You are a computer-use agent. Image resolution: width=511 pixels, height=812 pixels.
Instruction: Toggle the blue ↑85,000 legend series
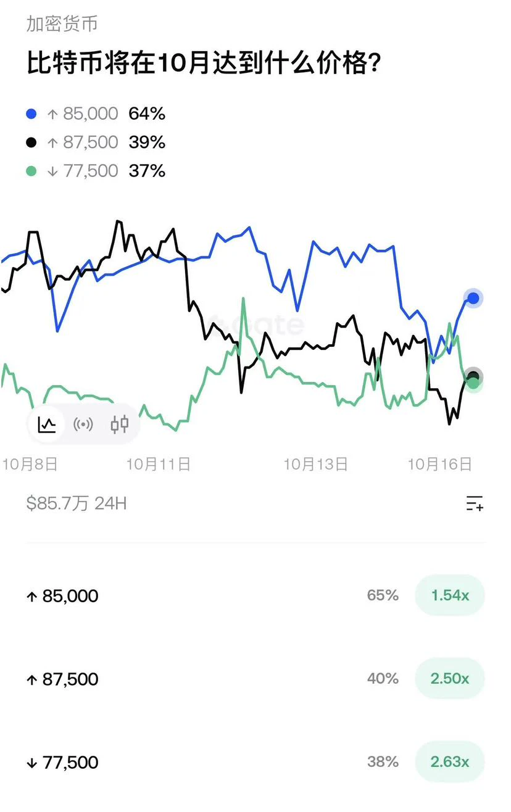(x=96, y=114)
